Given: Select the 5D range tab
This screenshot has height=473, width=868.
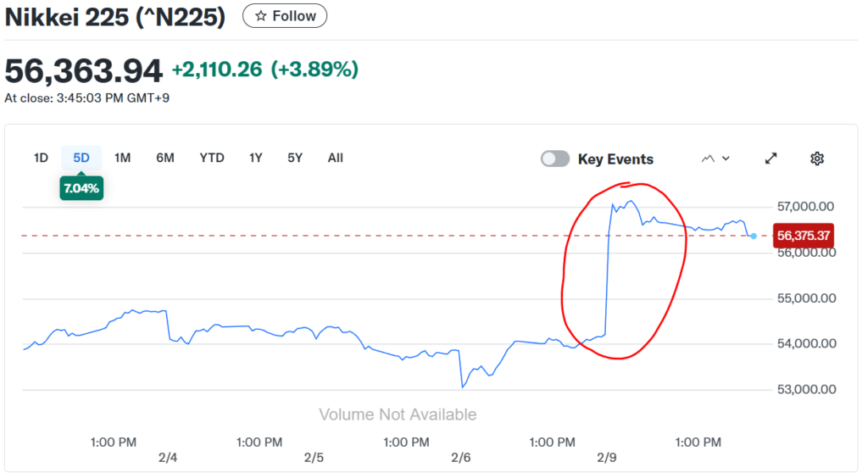Looking at the screenshot, I should click(81, 158).
